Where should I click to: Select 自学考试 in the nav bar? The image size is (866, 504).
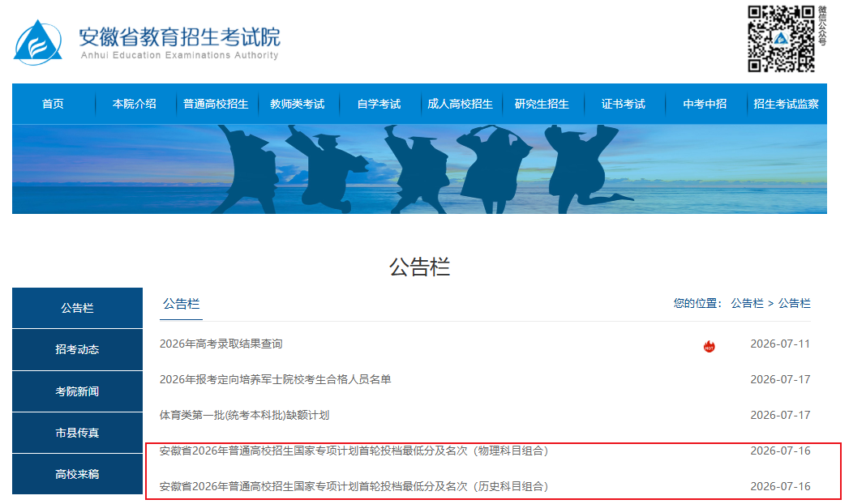[379, 104]
